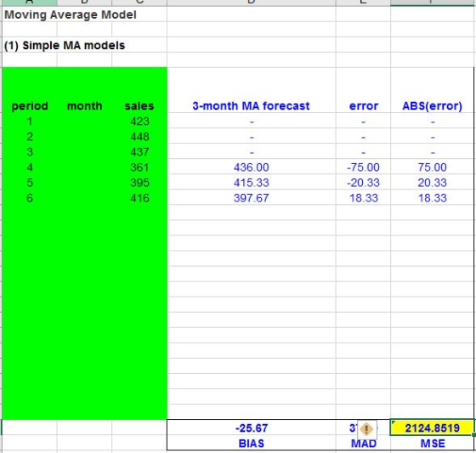The height and width of the screenshot is (453, 476).
Task: Click the 'sales' header cell
Action: click(139, 106)
